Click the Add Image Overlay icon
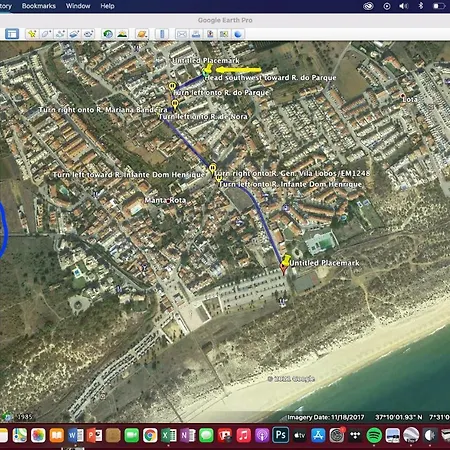450x450 pixels. 74,34
